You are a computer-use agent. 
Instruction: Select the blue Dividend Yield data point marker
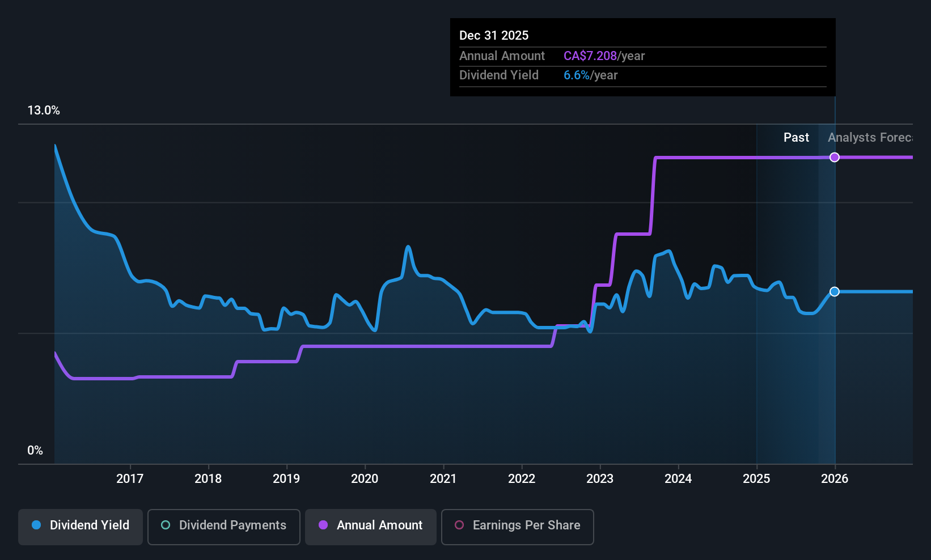835,292
